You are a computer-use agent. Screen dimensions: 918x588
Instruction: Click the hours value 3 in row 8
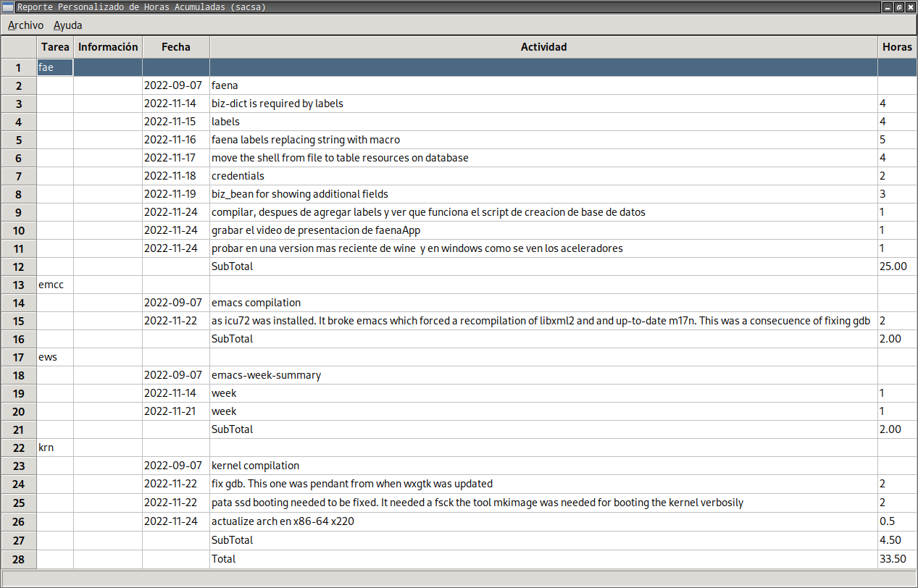(897, 194)
